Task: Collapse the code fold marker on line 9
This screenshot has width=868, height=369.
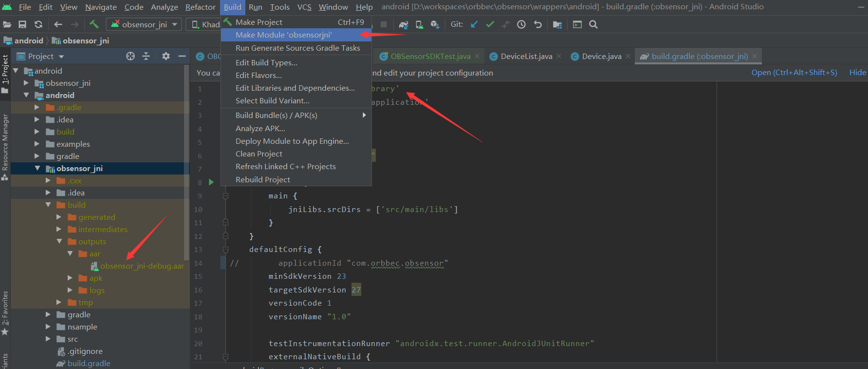Action: coord(225,196)
